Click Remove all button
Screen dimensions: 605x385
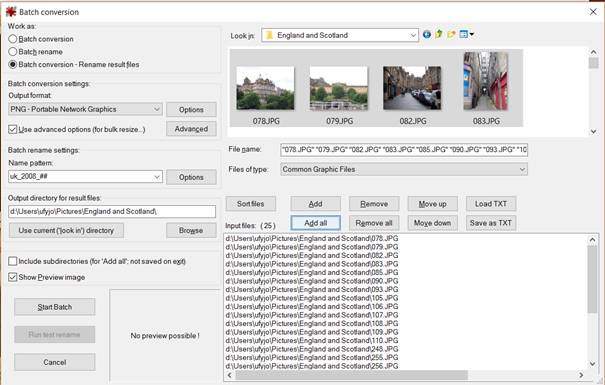(374, 223)
